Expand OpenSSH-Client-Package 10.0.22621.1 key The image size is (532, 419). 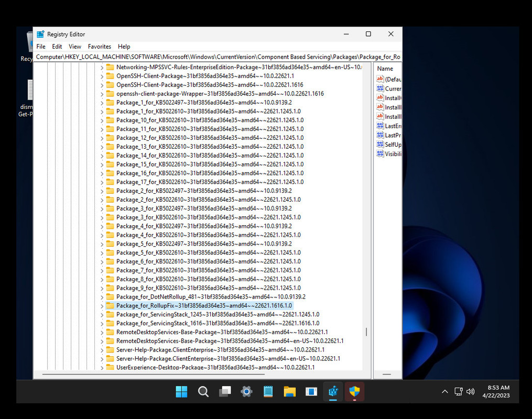[102, 76]
